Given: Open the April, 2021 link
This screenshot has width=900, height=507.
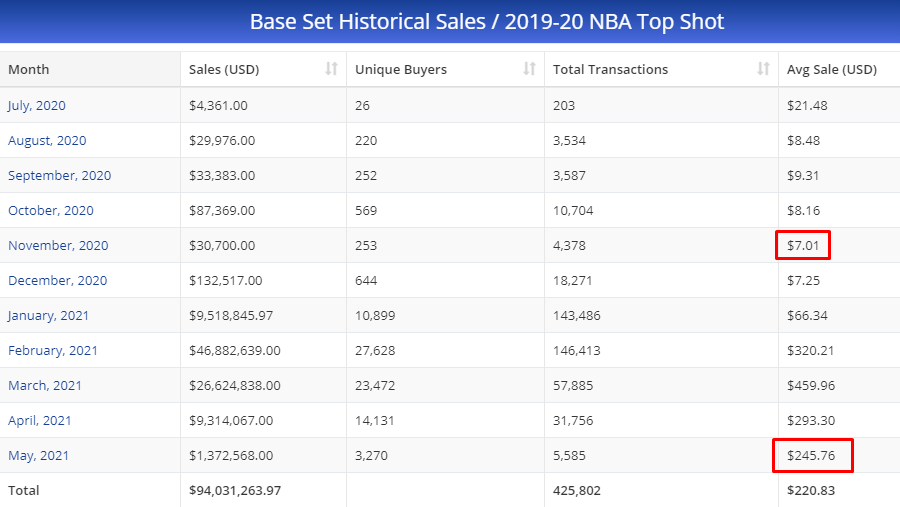Looking at the screenshot, I should click(40, 421).
